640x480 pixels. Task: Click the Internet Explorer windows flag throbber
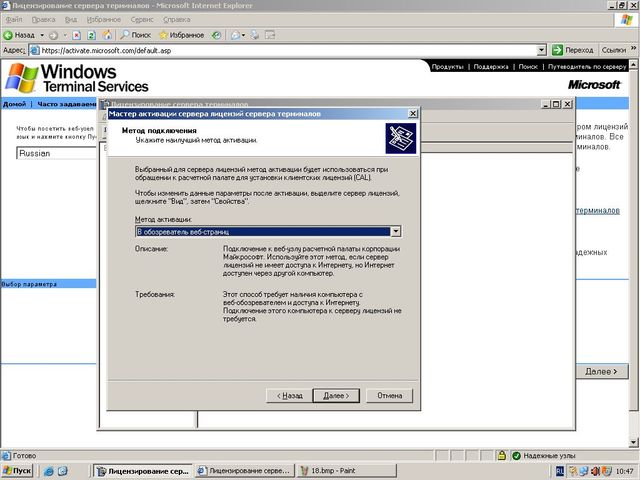(x=626, y=20)
